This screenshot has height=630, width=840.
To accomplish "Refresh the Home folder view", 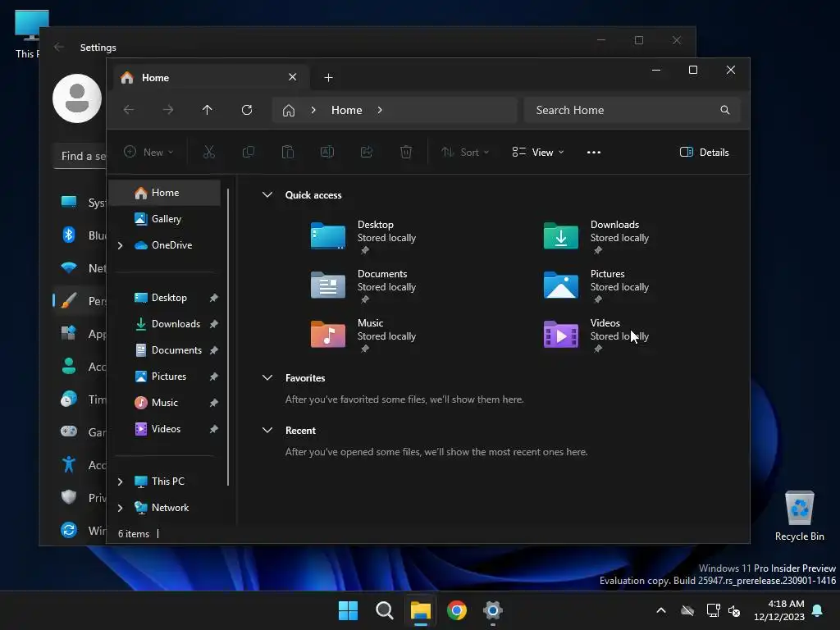I will pyautogui.click(x=247, y=110).
